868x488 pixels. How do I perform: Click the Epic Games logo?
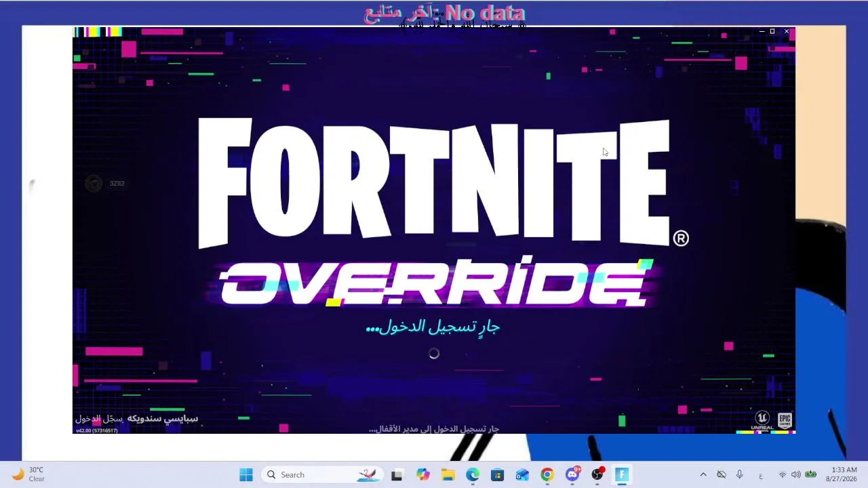pyautogui.click(x=785, y=420)
